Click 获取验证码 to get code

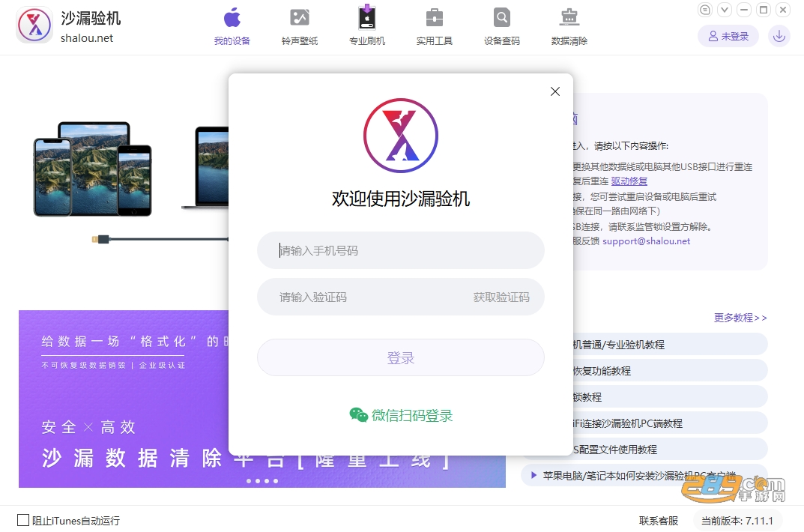(501, 297)
